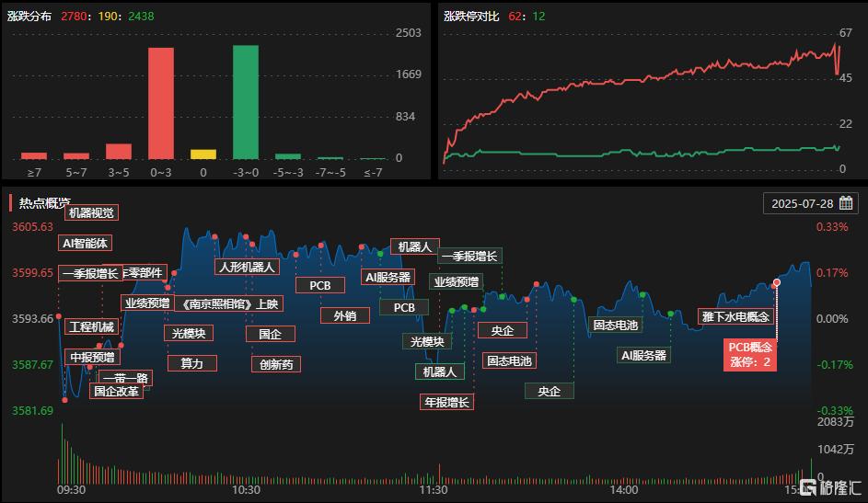868x503 pixels.
Task: Click the 机器视觉 hotspot label
Action: pyautogui.click(x=91, y=212)
